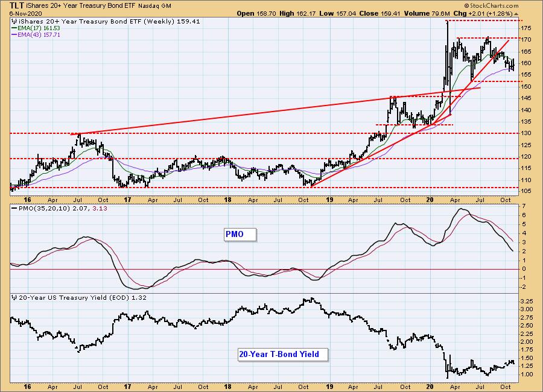
Task: Click the 20-Year T-Bond Yield label box
Action: (282, 354)
